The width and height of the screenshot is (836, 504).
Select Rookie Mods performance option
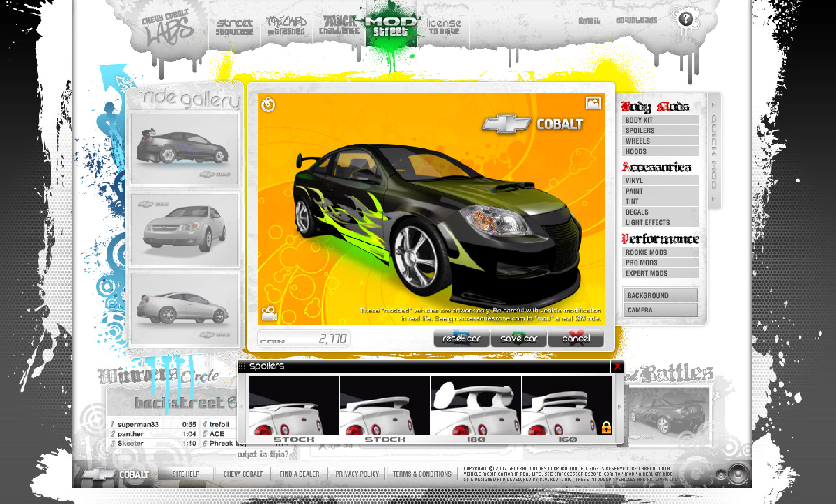click(x=661, y=252)
